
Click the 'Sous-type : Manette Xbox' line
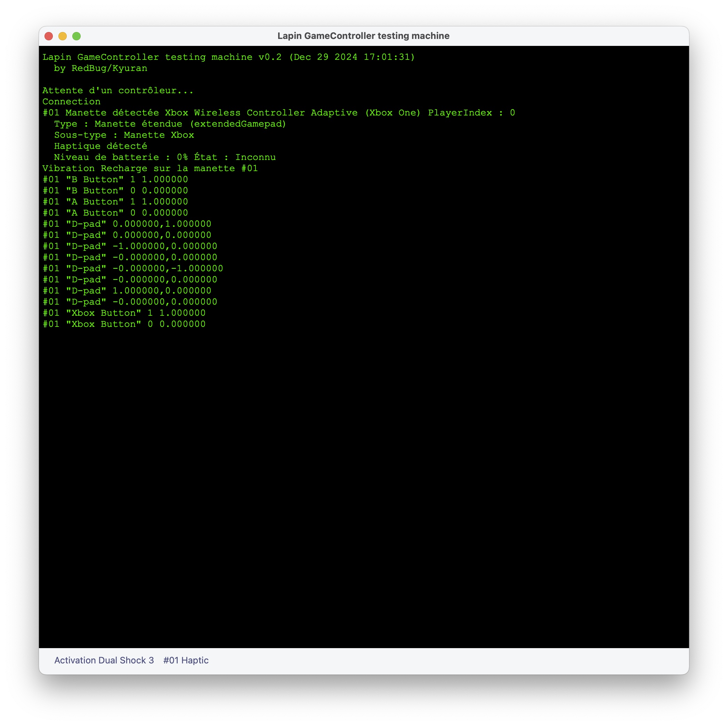pos(124,135)
